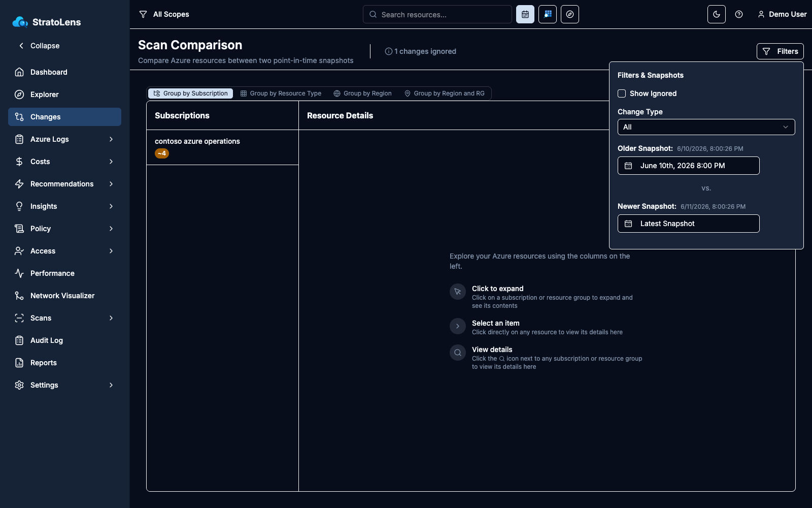The width and height of the screenshot is (812, 508).
Task: Expand the Recommendations submenu chevron
Action: [x=111, y=184]
